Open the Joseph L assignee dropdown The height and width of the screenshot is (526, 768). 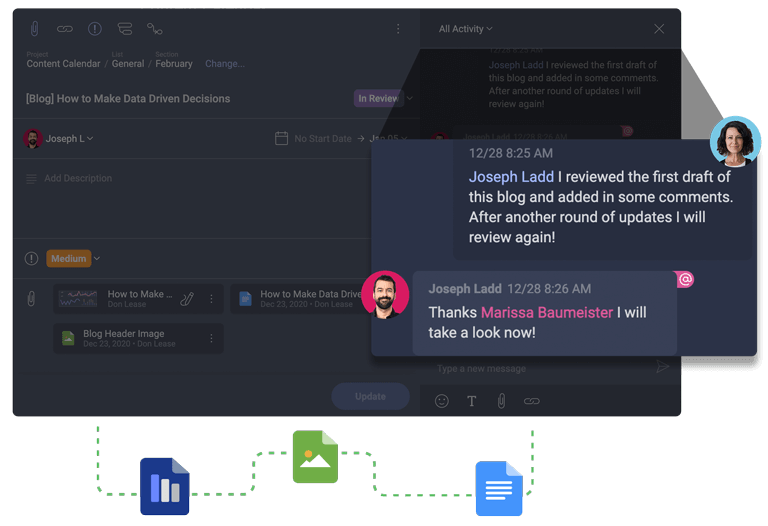[59, 139]
